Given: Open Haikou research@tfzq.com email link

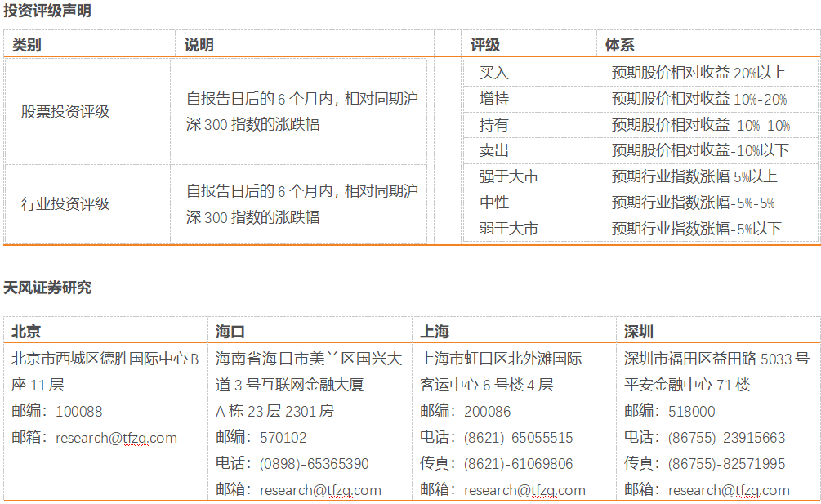Looking at the screenshot, I should [320, 490].
